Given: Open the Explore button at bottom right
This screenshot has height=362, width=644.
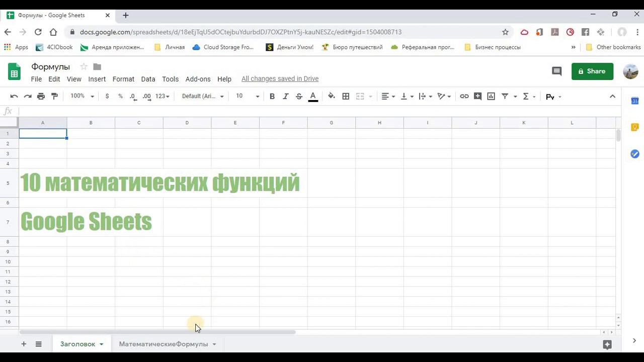Looking at the screenshot, I should click(607, 344).
